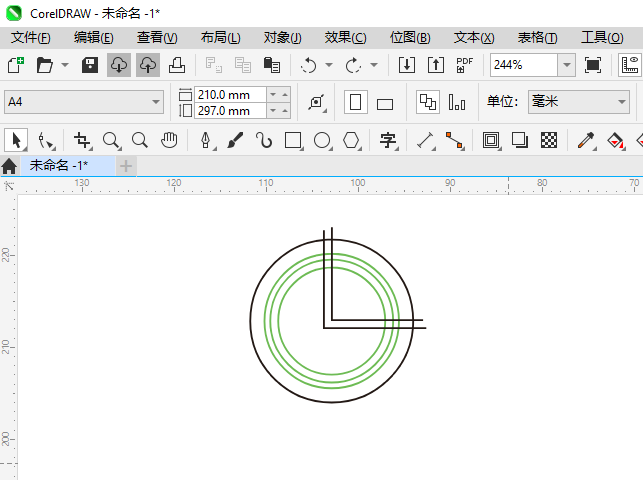Open the 文件(F) menu
Image resolution: width=643 pixels, height=480 pixels.
(30, 37)
